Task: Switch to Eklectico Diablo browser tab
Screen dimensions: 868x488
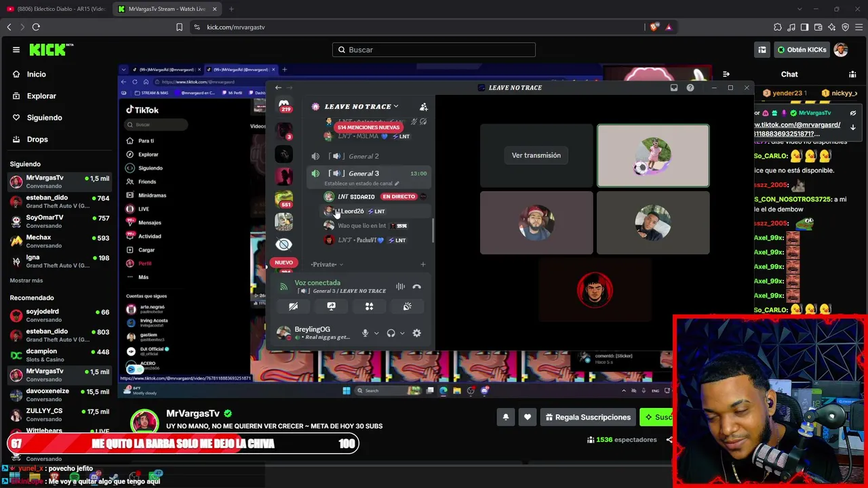Action: 56,9
